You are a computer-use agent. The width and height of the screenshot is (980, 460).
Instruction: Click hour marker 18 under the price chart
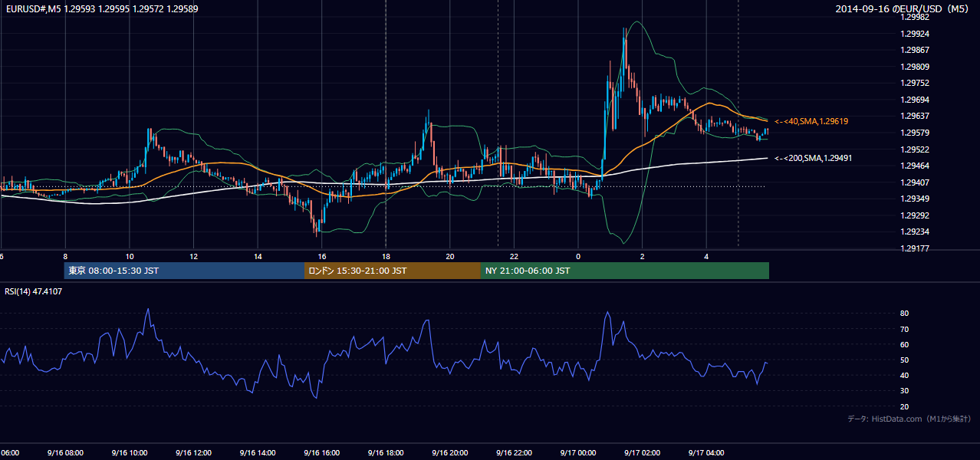(x=386, y=256)
